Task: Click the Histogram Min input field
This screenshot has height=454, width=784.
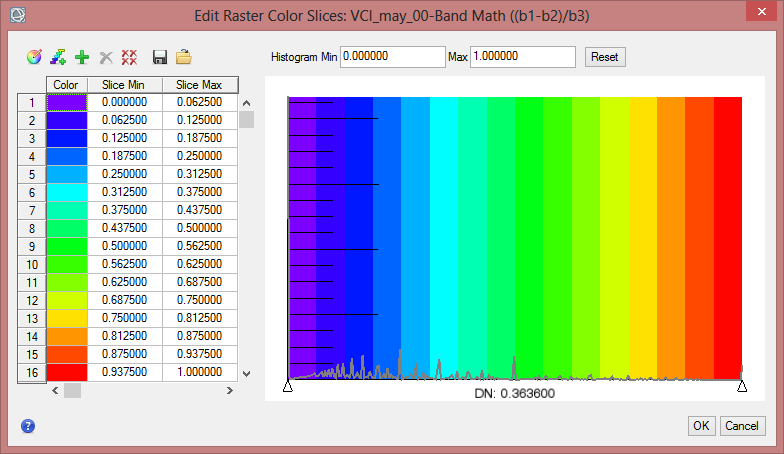Action: coord(392,57)
